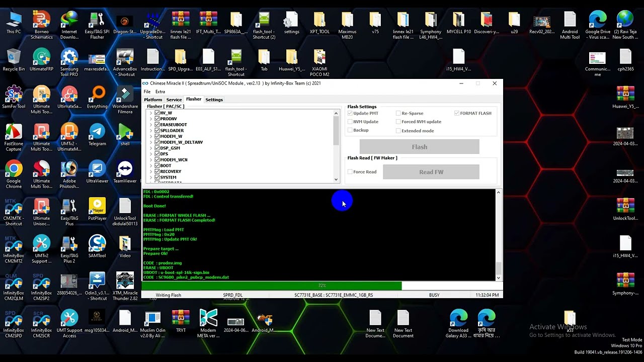
Task: Select the Telegram desktop icon
Action: [97, 134]
